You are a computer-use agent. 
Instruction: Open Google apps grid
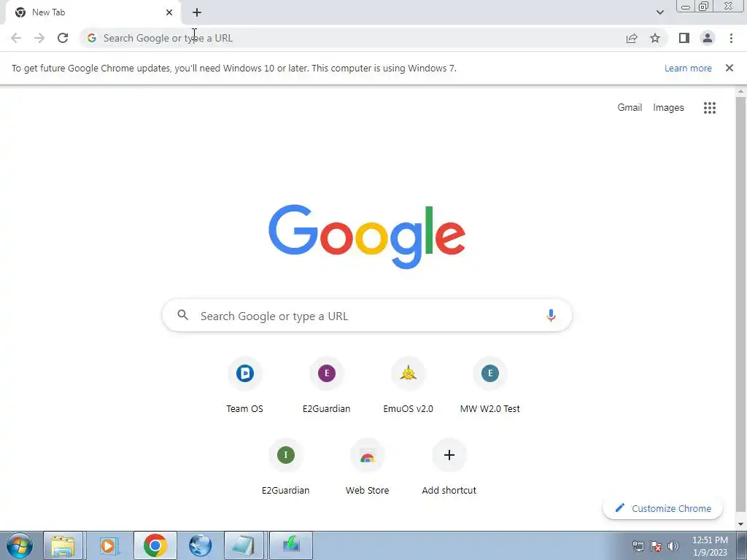point(710,108)
